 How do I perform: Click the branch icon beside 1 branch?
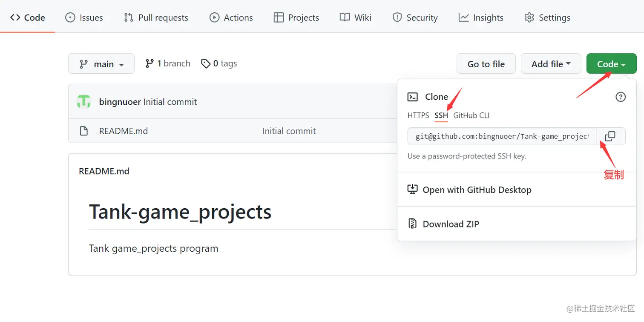pos(149,63)
